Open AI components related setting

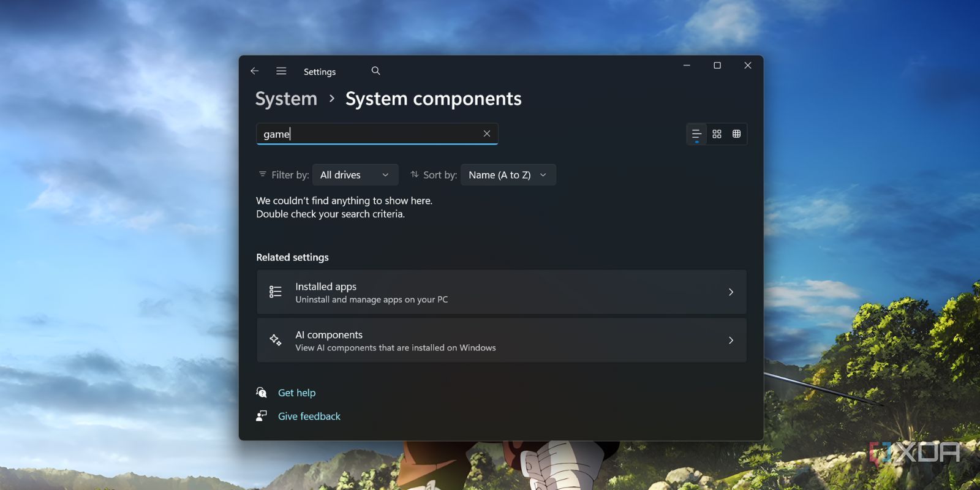tap(502, 341)
